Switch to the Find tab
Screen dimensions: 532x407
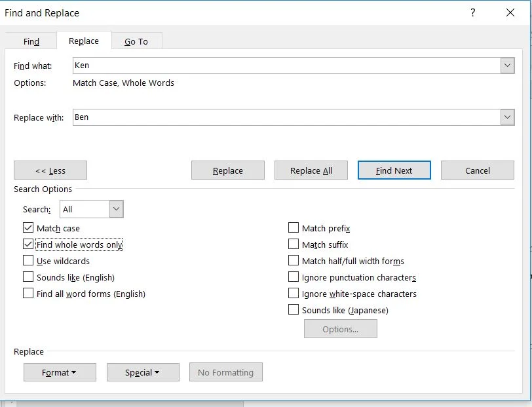pos(31,41)
